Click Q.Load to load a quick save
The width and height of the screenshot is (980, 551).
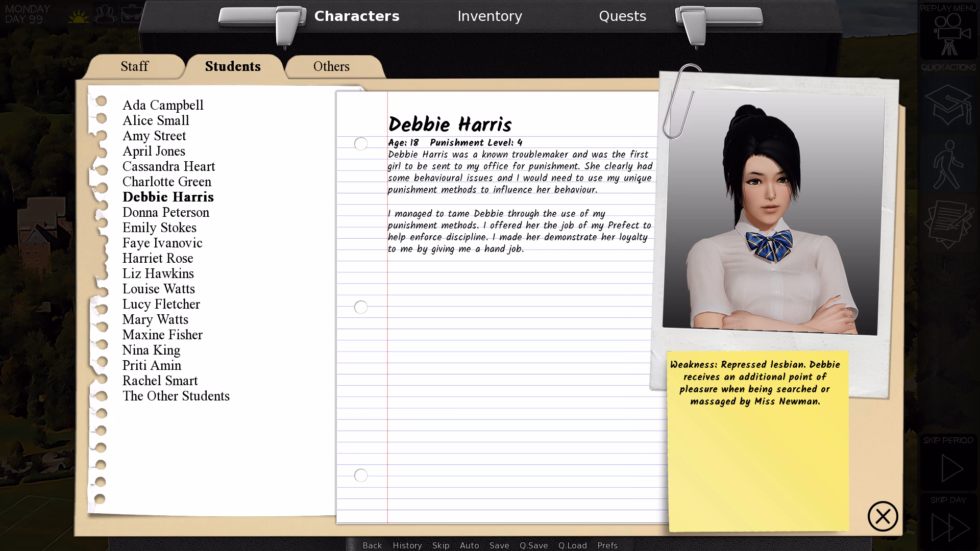[573, 545]
